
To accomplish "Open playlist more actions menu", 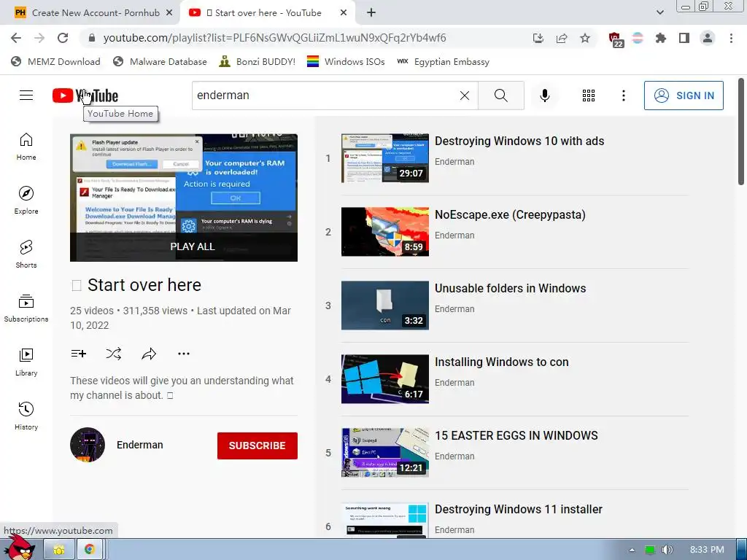I will [184, 354].
